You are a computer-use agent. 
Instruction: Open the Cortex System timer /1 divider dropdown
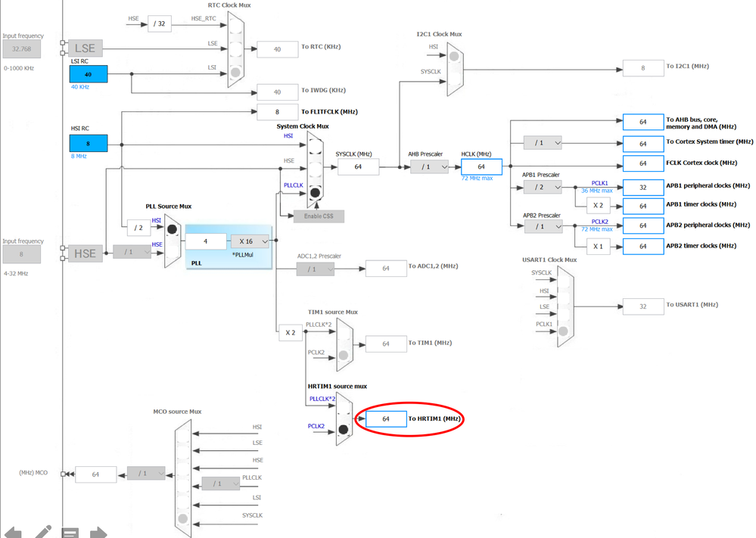coord(543,143)
